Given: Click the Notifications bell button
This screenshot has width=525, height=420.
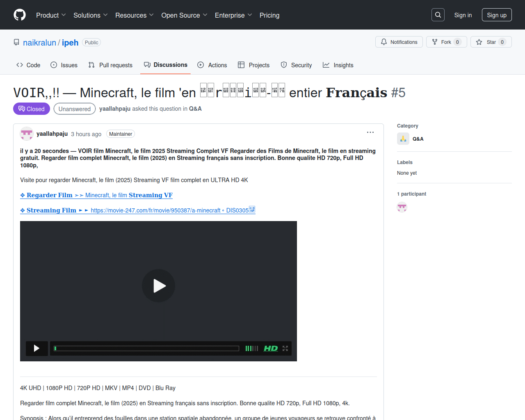Looking at the screenshot, I should pos(399,42).
